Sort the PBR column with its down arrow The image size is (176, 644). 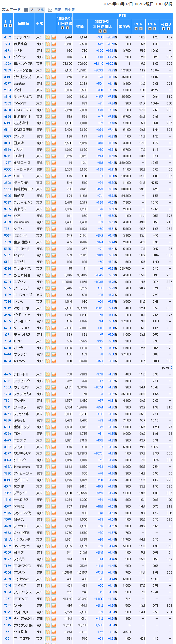coord(154,29)
